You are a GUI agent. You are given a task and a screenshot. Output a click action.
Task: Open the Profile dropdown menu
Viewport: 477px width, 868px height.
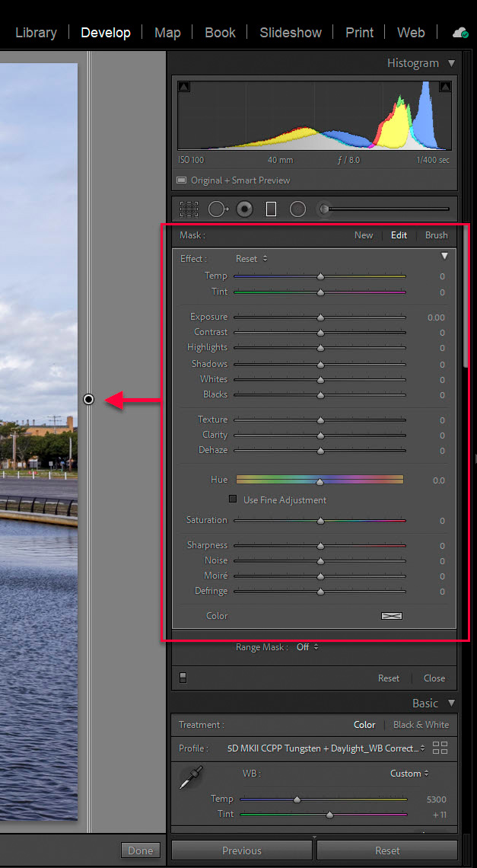(x=326, y=748)
